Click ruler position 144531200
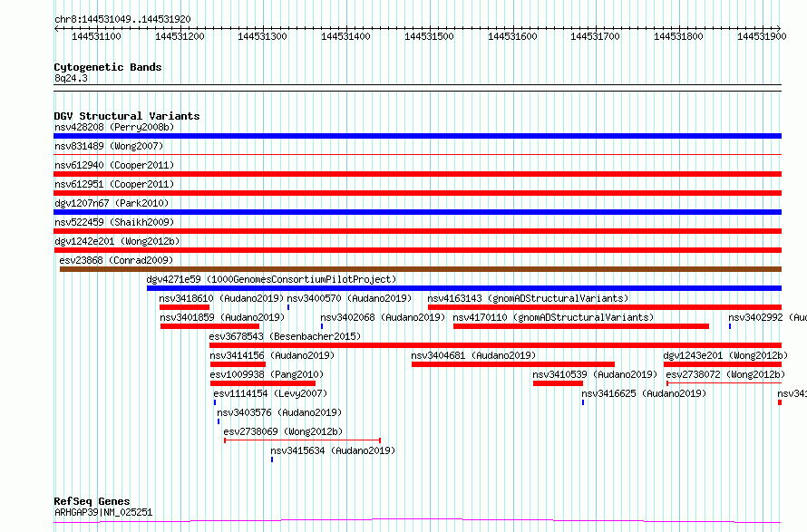Viewport: 807px width, 532px height. 180,36
